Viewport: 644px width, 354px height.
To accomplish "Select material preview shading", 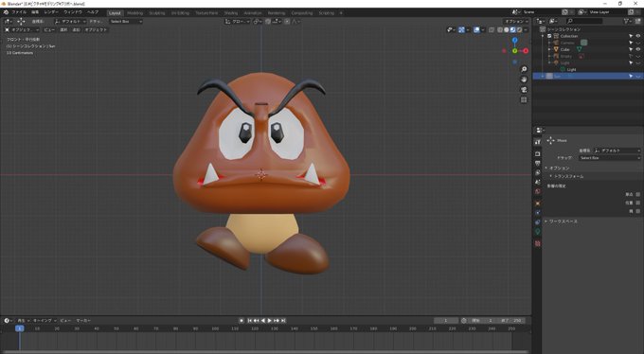I will [513, 30].
